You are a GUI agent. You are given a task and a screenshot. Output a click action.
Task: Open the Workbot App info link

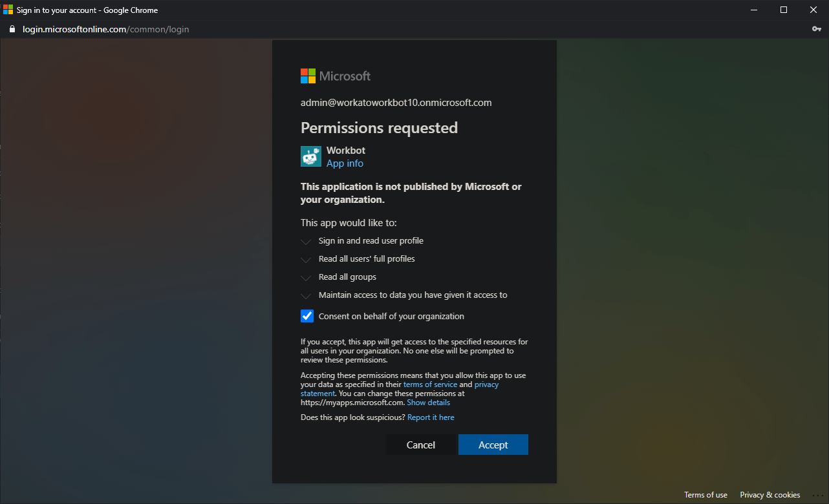tap(345, 163)
